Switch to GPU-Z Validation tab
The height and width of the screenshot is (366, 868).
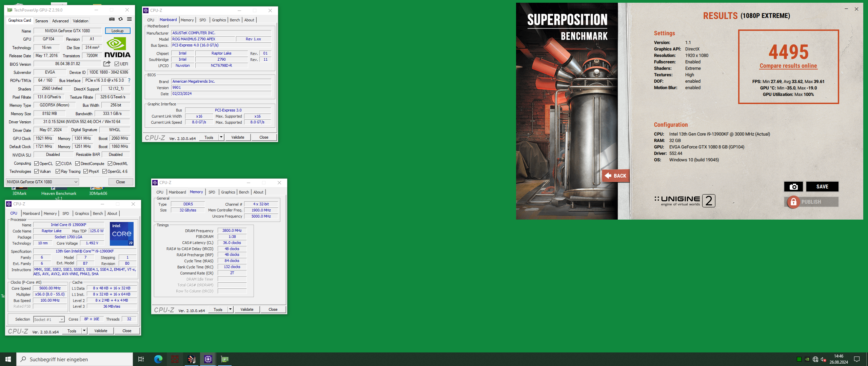[x=80, y=21]
